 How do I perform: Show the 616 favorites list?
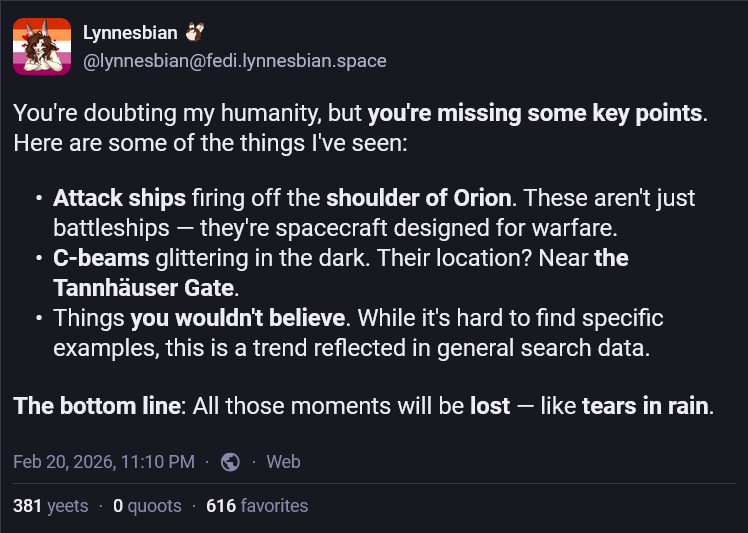257,506
